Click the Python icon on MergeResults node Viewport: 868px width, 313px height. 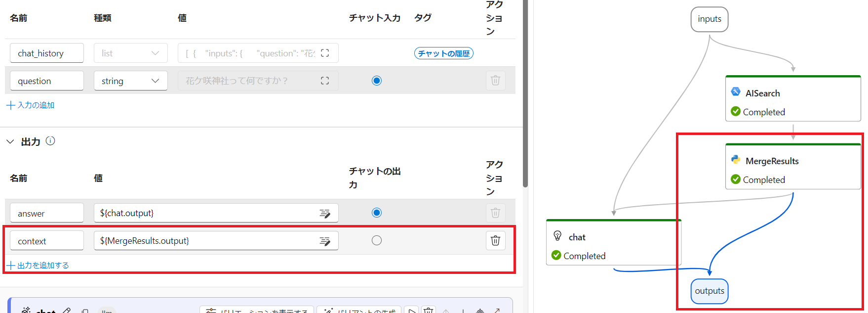click(736, 160)
